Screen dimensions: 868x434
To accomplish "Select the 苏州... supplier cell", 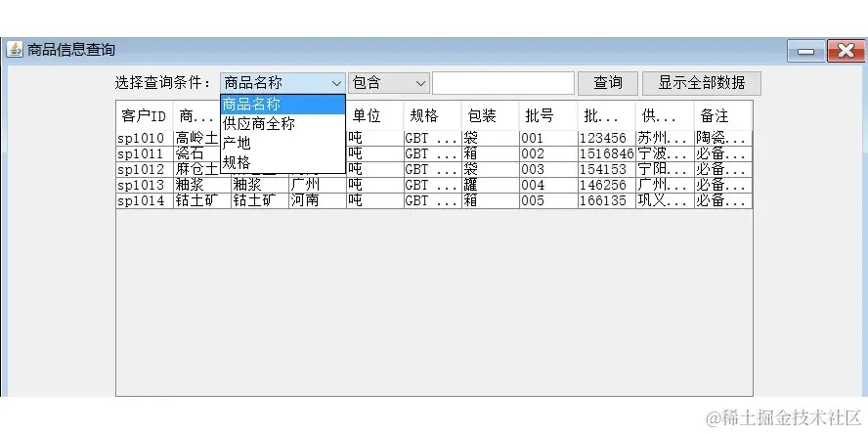I will coord(665,139).
